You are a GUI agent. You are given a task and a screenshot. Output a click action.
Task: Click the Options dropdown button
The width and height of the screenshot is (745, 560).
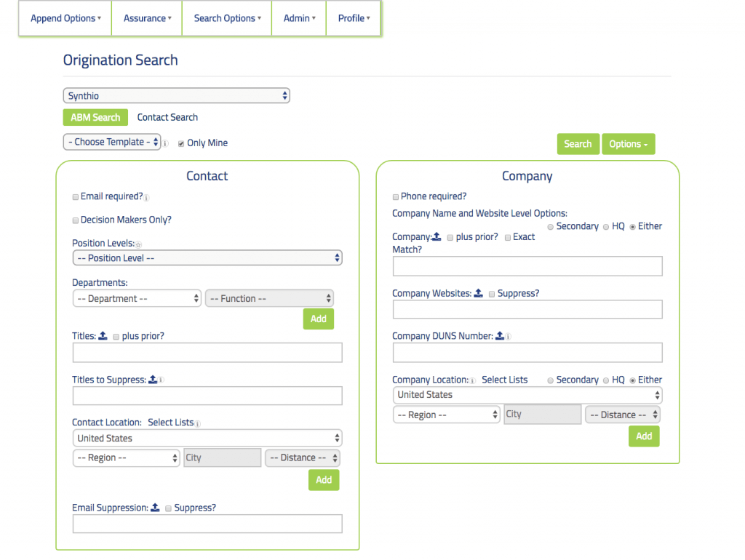click(628, 144)
